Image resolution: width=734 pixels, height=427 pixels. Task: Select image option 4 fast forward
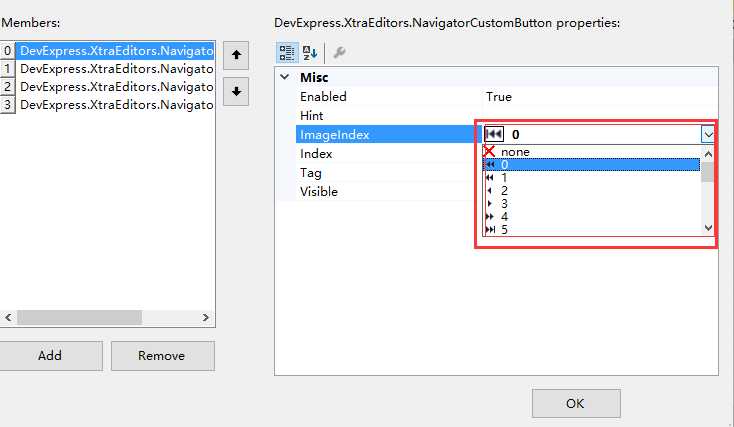click(x=591, y=217)
